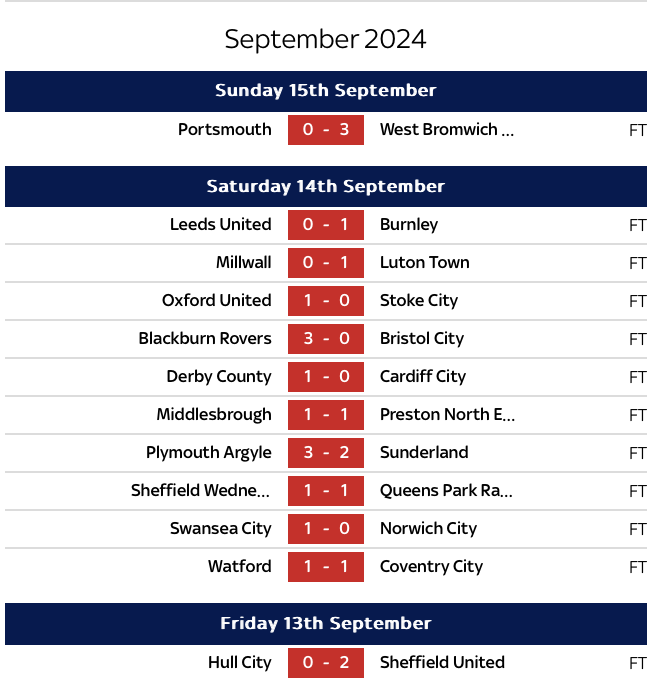This screenshot has height=682, width=662.
Task: Open the Cardiff City team link
Action: click(423, 377)
